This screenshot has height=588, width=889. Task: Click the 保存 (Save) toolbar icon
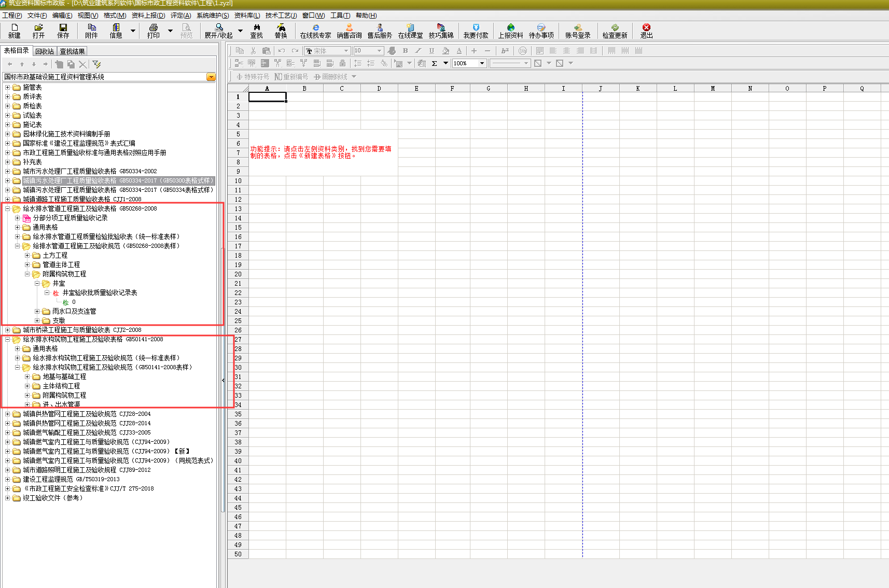pos(63,31)
